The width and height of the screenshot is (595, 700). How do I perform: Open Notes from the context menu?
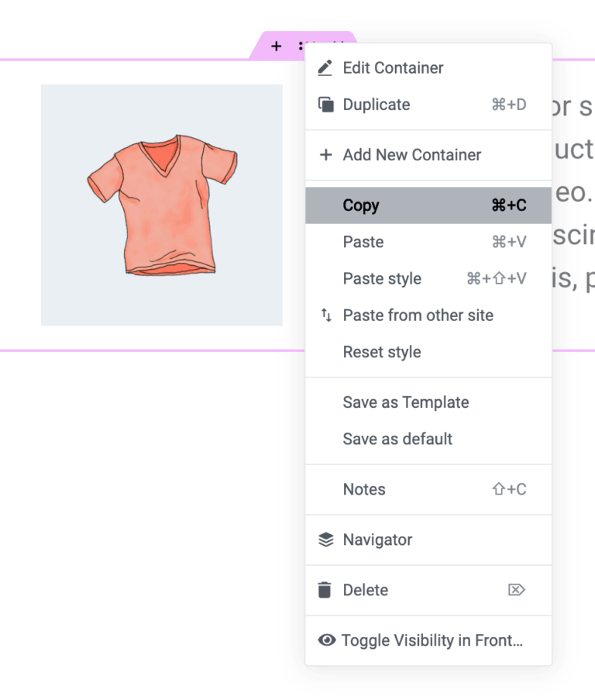(364, 489)
